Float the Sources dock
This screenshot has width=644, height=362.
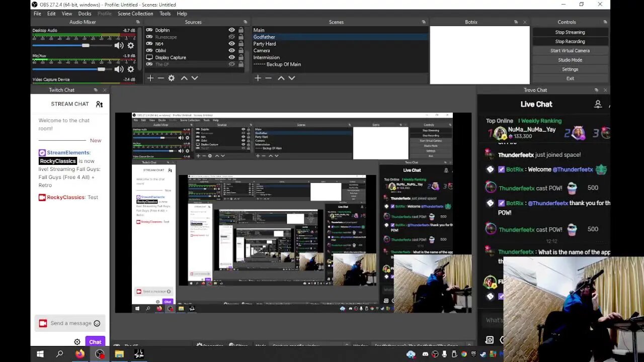pos(246,22)
